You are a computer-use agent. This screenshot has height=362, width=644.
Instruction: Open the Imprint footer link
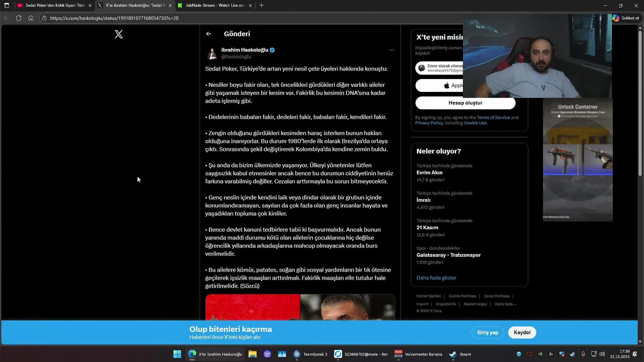pos(422,304)
